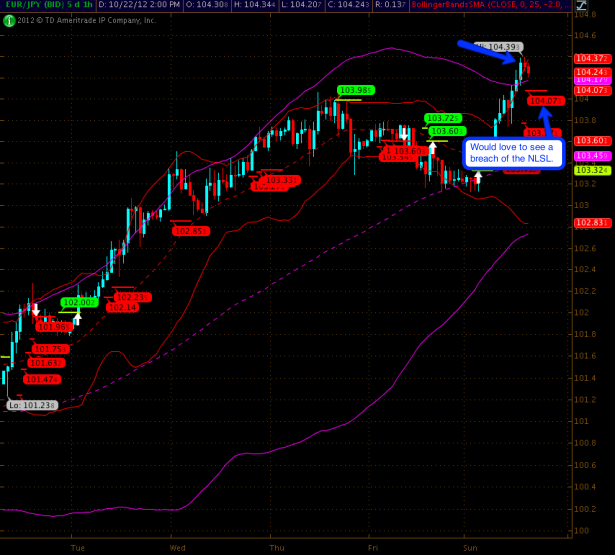This screenshot has height=555, width=615.
Task: Click the green 102.002 price bubble
Action: click(x=79, y=302)
